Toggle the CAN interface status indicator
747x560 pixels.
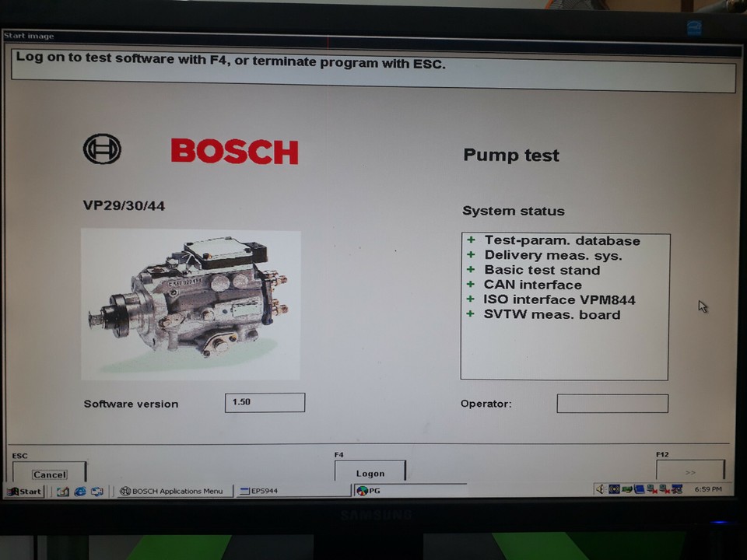click(470, 285)
